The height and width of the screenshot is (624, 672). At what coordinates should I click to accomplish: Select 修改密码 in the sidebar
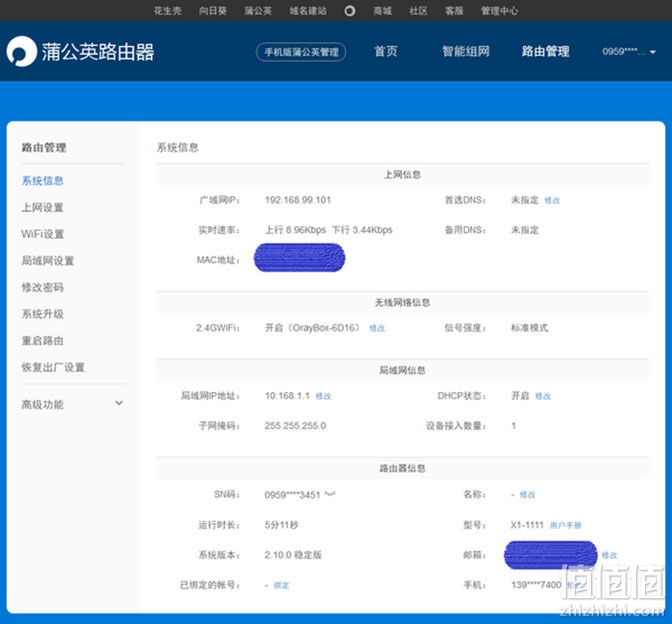[x=42, y=287]
